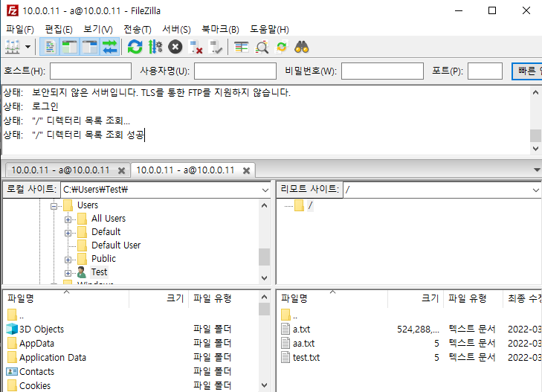Image resolution: width=542 pixels, height=392 pixels.
Task: Sort remote files by 크기 column
Action: [416, 298]
